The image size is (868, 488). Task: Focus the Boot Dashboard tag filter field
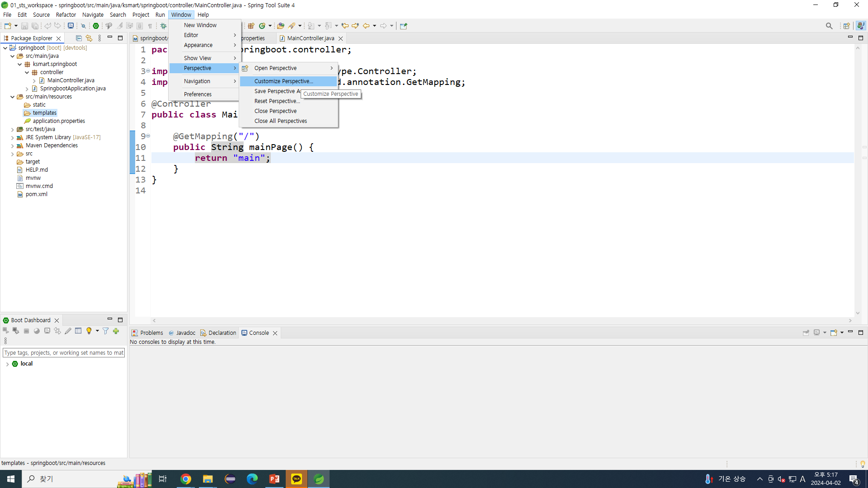coord(64,352)
